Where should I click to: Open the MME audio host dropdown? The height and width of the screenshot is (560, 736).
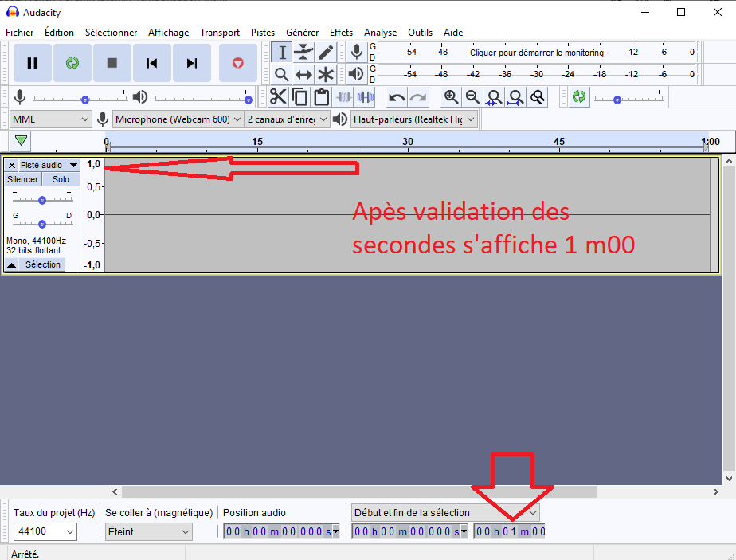point(52,119)
